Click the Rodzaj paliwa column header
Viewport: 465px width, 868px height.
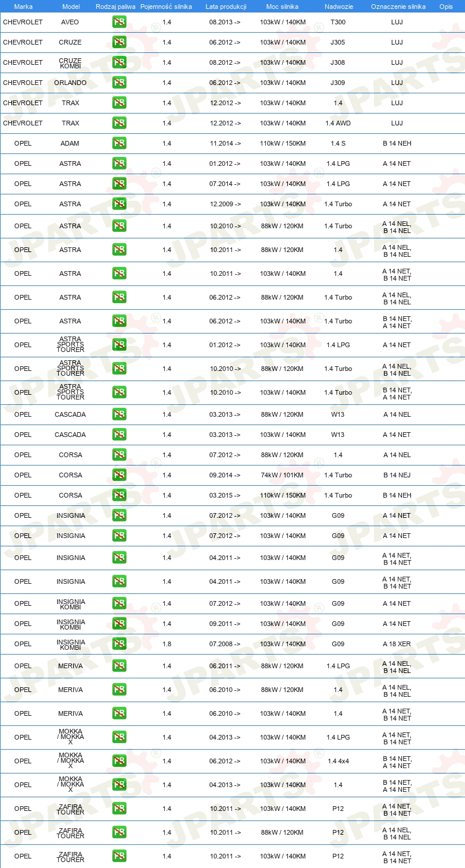(115, 7)
